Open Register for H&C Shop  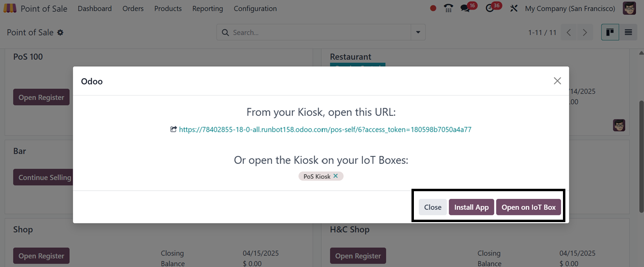click(358, 256)
